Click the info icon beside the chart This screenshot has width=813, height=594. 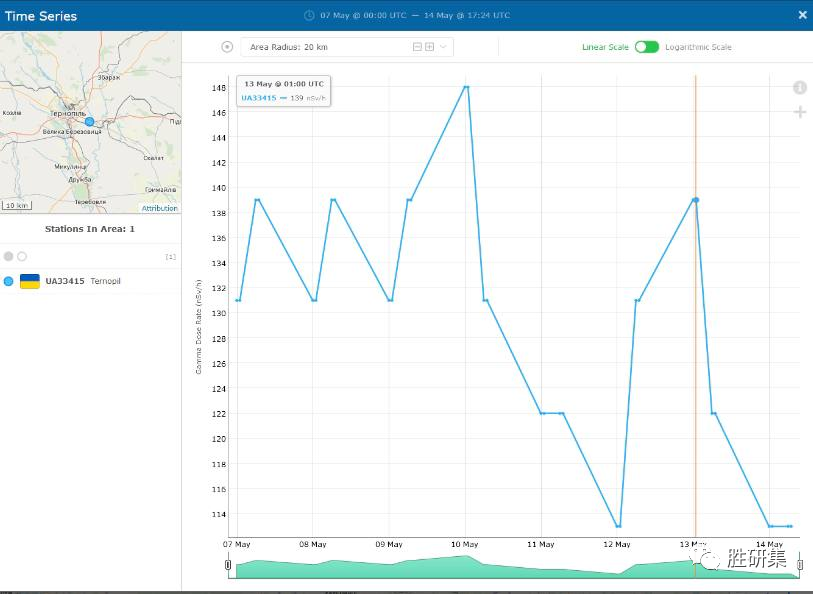800,88
